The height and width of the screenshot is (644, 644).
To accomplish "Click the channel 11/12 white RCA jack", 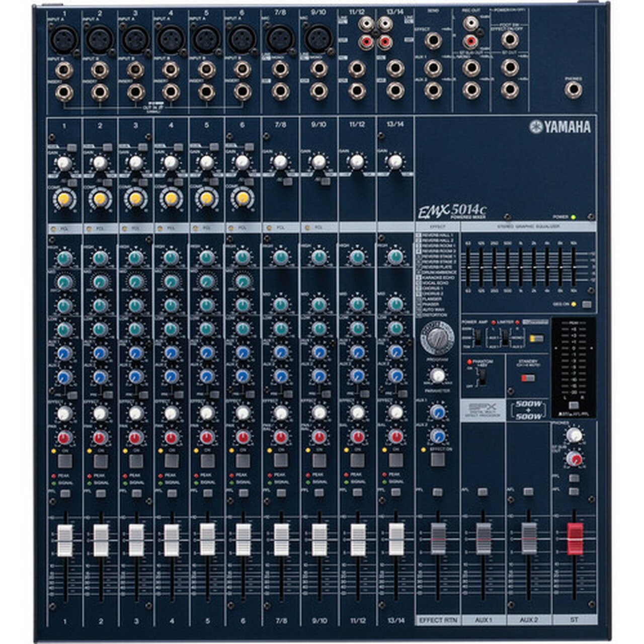I will tap(367, 24).
